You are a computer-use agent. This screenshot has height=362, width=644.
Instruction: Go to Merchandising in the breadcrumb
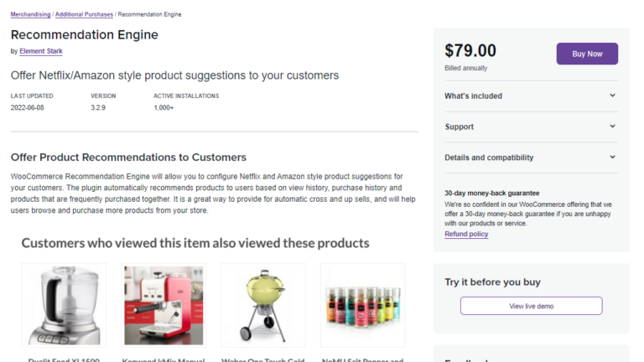[30, 14]
